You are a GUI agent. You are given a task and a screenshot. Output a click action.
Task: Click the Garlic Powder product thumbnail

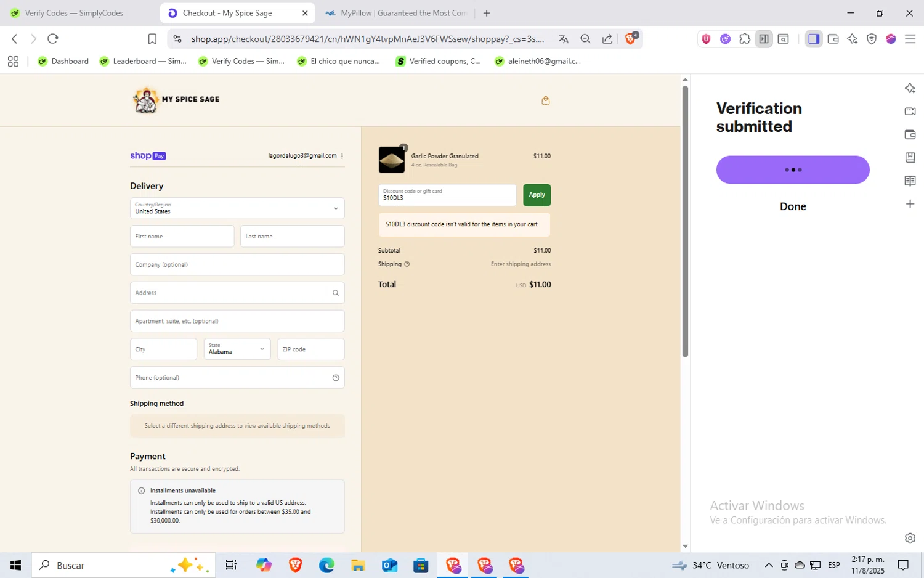[x=392, y=160]
